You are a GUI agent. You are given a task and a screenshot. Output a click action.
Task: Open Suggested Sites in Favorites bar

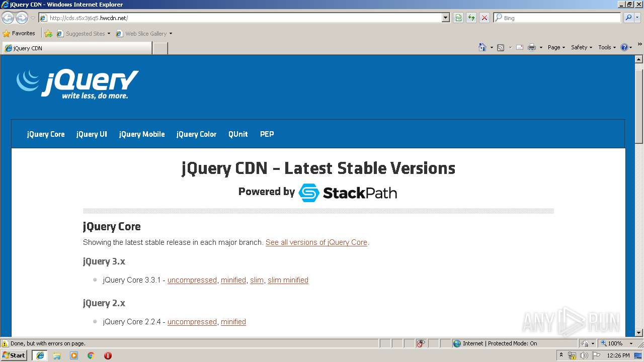tap(83, 34)
